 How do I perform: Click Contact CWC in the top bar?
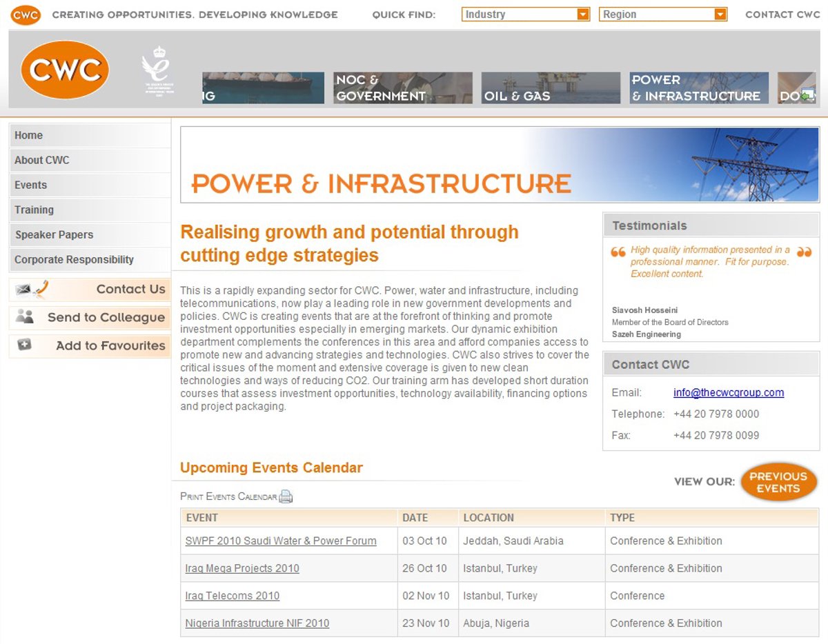coord(782,14)
